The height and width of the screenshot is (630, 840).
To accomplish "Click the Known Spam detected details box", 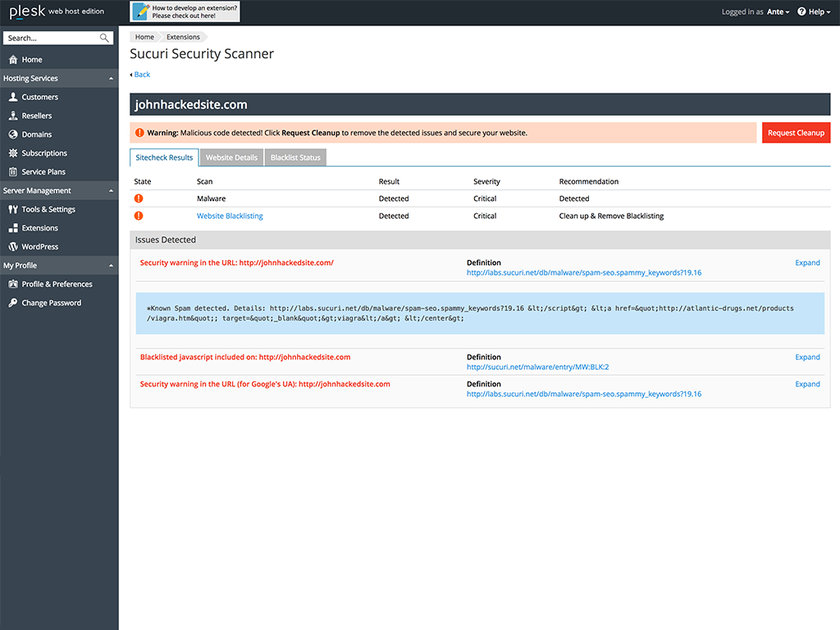I will (480, 313).
